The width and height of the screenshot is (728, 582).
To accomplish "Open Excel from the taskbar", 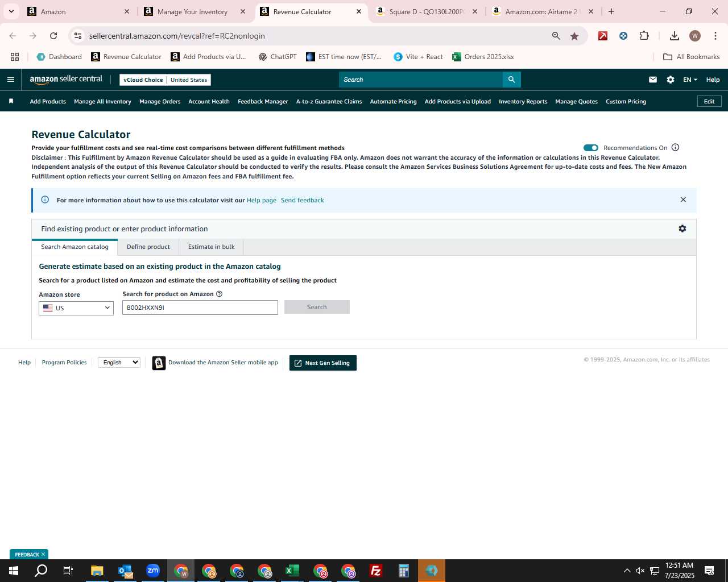I will (292, 571).
